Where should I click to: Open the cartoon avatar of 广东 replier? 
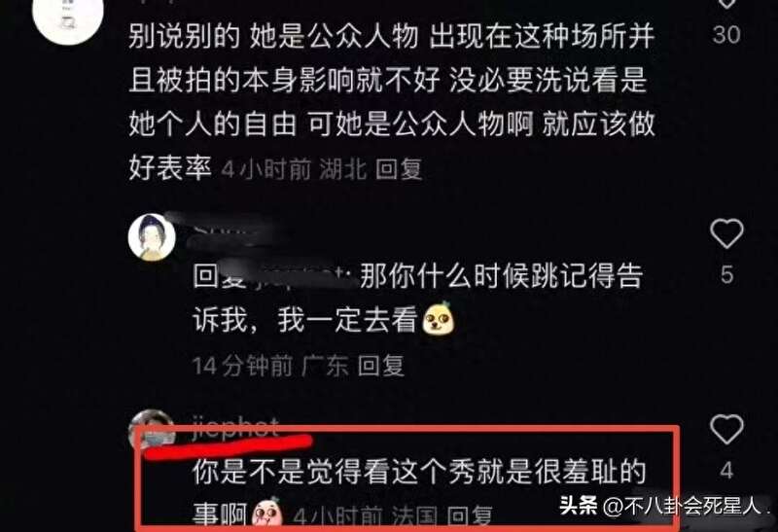(x=152, y=237)
